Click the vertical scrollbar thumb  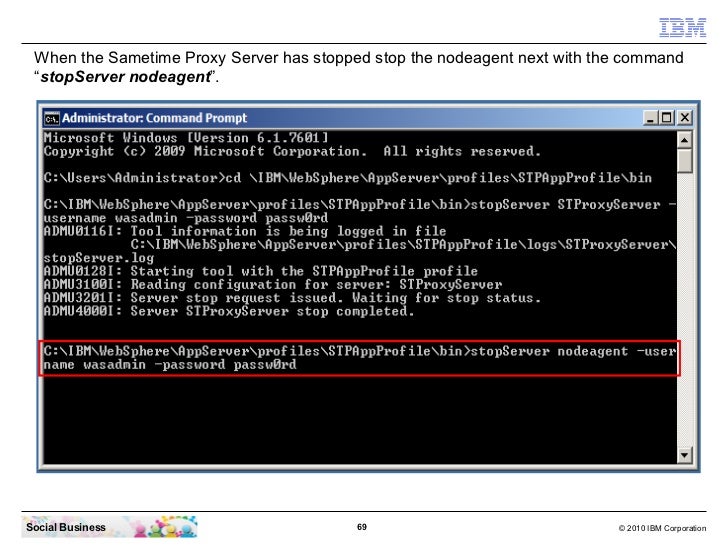684,161
